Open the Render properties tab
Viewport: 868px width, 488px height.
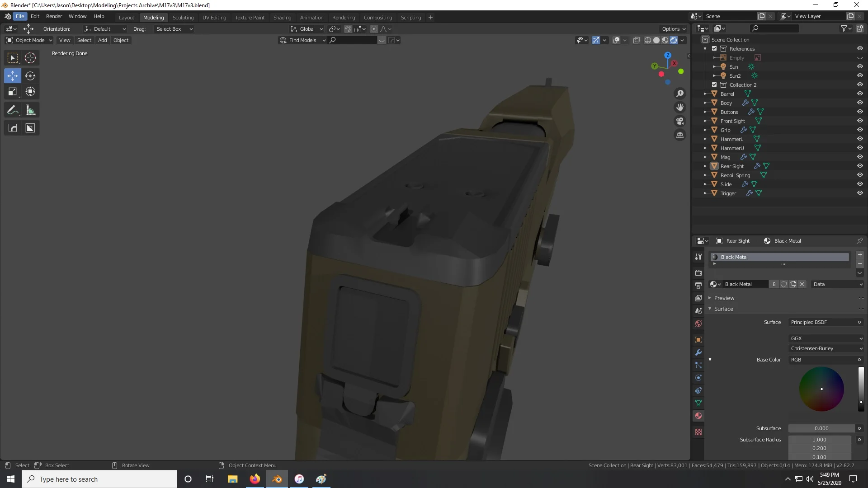point(698,272)
